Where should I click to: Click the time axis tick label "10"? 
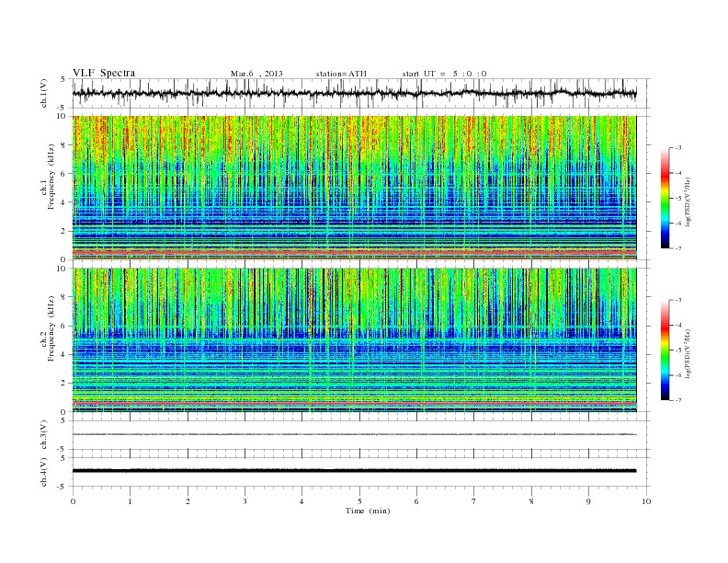[x=646, y=501]
